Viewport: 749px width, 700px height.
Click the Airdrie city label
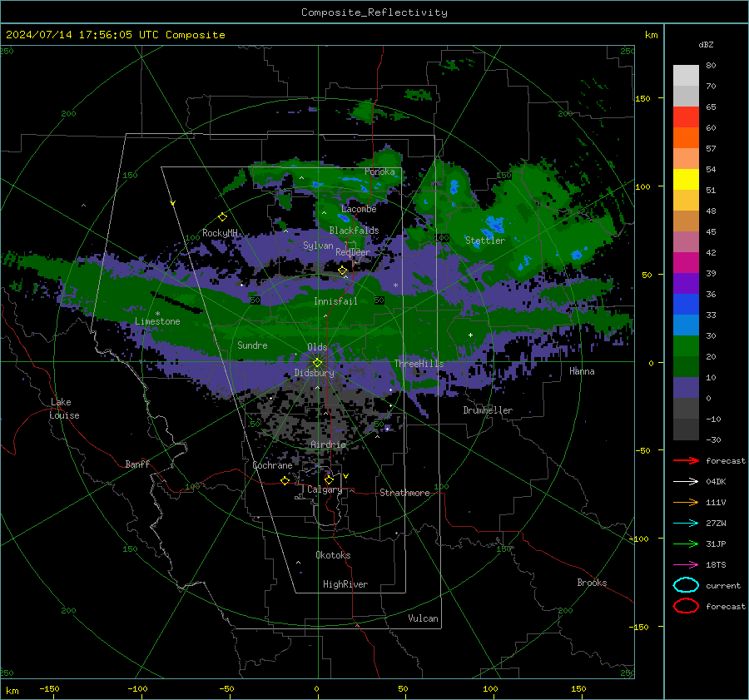pyautogui.click(x=328, y=444)
